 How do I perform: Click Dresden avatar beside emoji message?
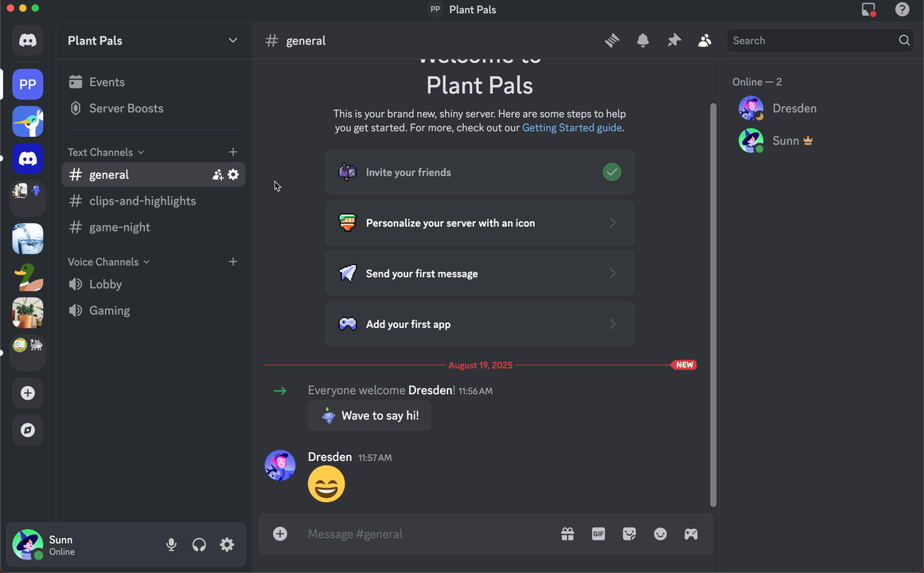pyautogui.click(x=280, y=466)
